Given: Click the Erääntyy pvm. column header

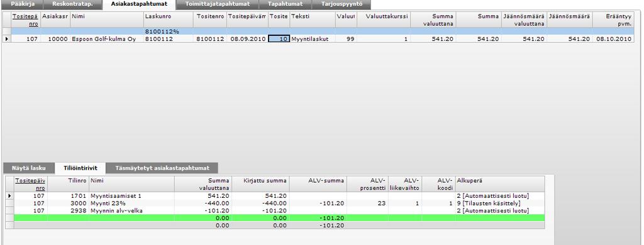Looking at the screenshot, I should click(x=613, y=20).
